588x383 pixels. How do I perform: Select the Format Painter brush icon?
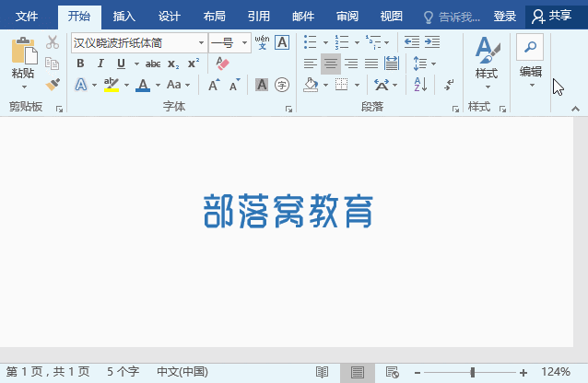pyautogui.click(x=53, y=85)
